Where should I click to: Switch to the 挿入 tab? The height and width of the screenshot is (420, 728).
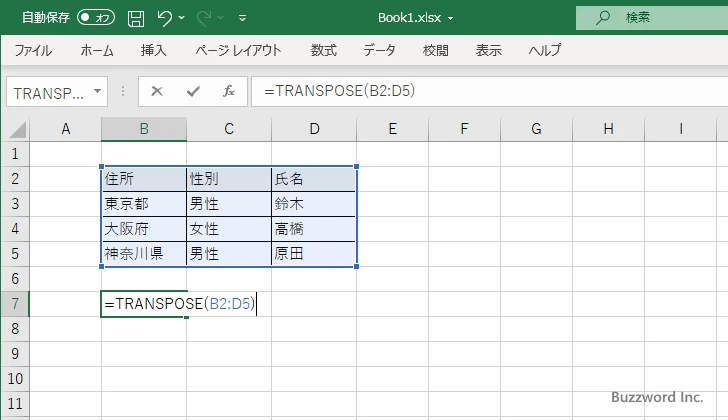pos(154,50)
